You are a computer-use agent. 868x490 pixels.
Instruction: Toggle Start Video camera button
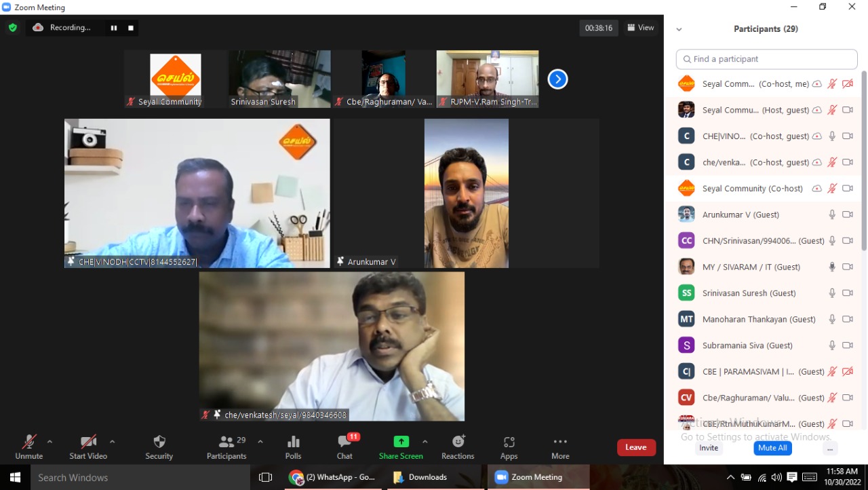pyautogui.click(x=87, y=442)
